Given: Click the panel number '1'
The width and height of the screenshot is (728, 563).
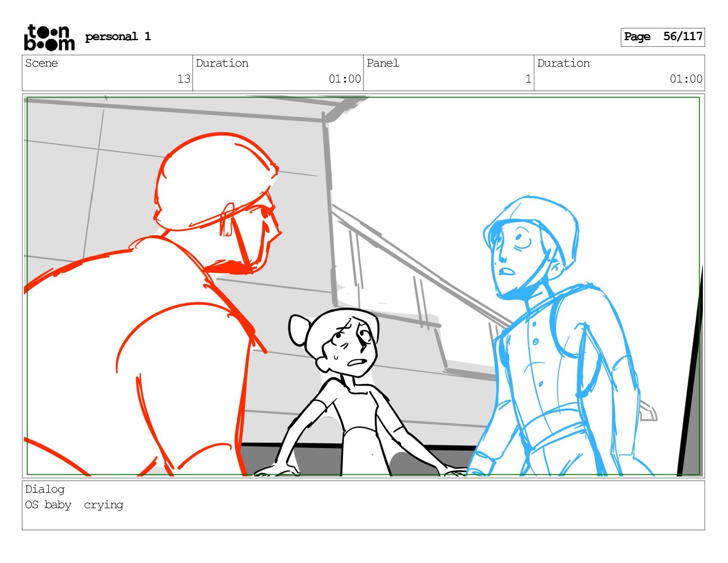Looking at the screenshot, I should (x=528, y=79).
